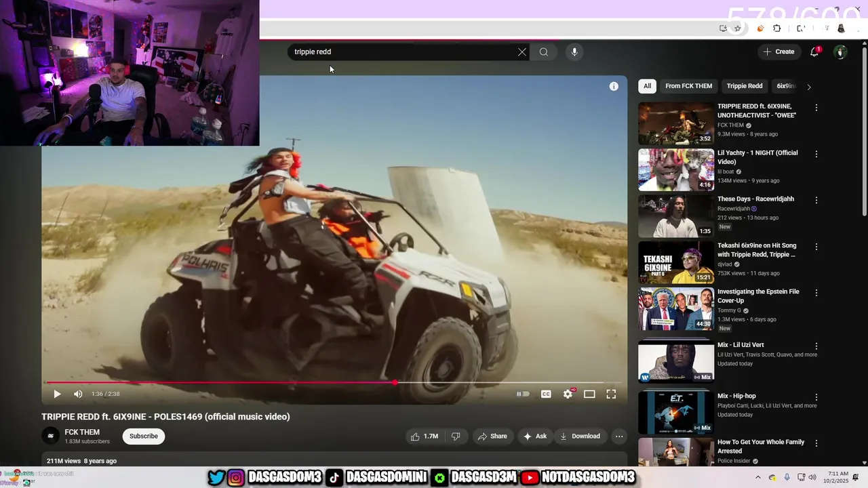This screenshot has height=488, width=868.
Task: Click the search magnifier button
Action: click(544, 52)
